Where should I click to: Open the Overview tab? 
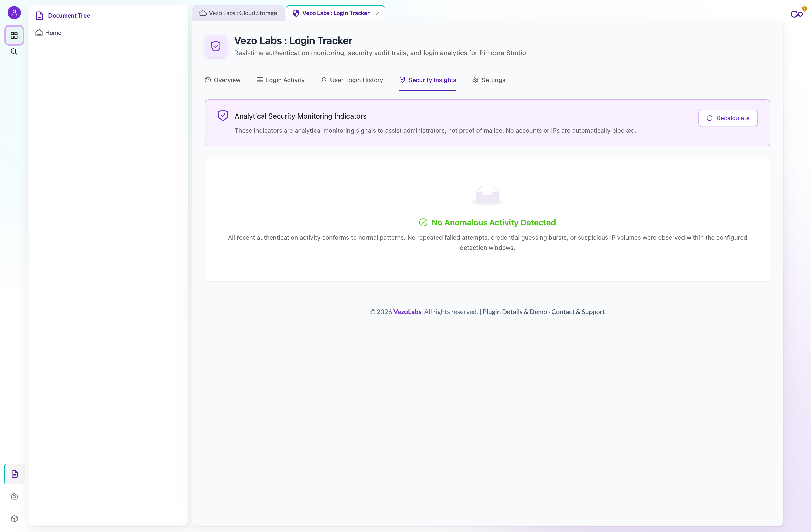[x=223, y=80]
